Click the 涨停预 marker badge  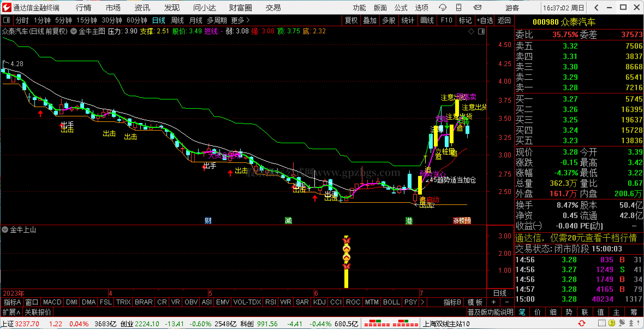pos(462,221)
